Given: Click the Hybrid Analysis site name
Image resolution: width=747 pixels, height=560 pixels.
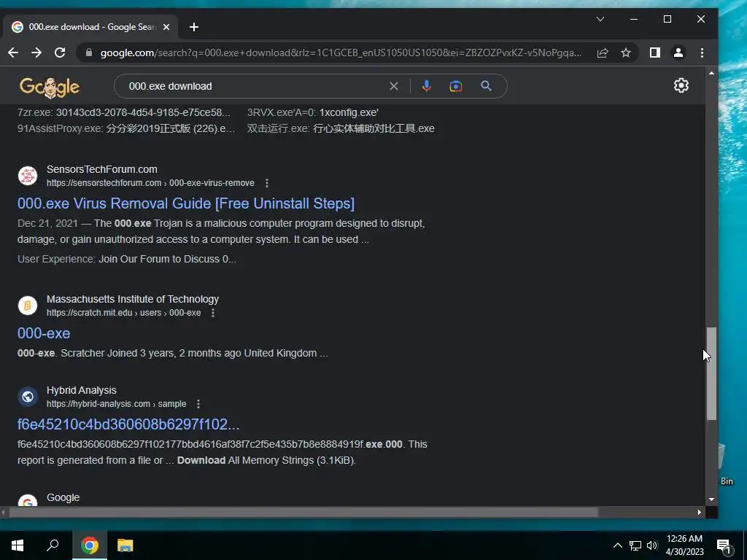Looking at the screenshot, I should coord(82,391).
